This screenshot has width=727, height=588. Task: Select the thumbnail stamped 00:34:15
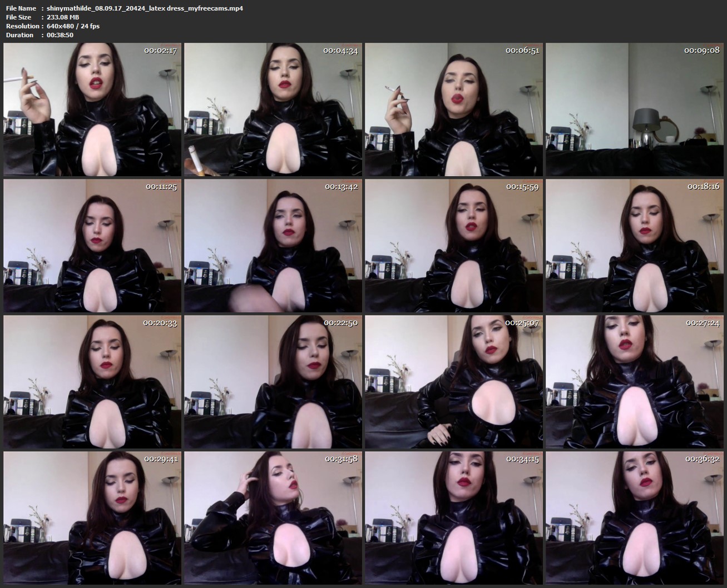(454, 518)
